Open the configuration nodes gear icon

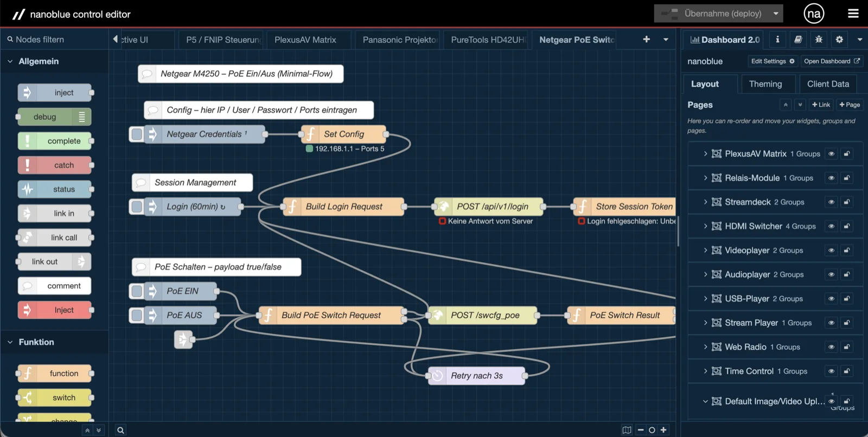click(839, 40)
